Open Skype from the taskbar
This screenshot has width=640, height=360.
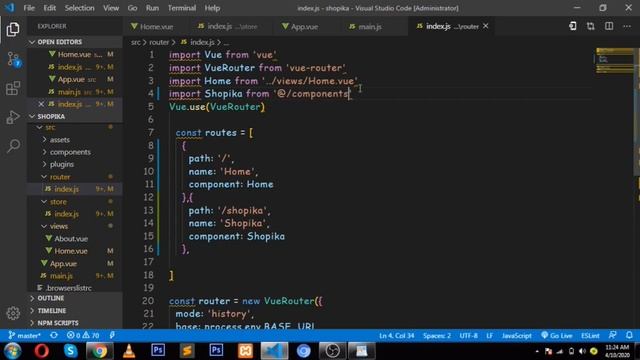point(71,351)
